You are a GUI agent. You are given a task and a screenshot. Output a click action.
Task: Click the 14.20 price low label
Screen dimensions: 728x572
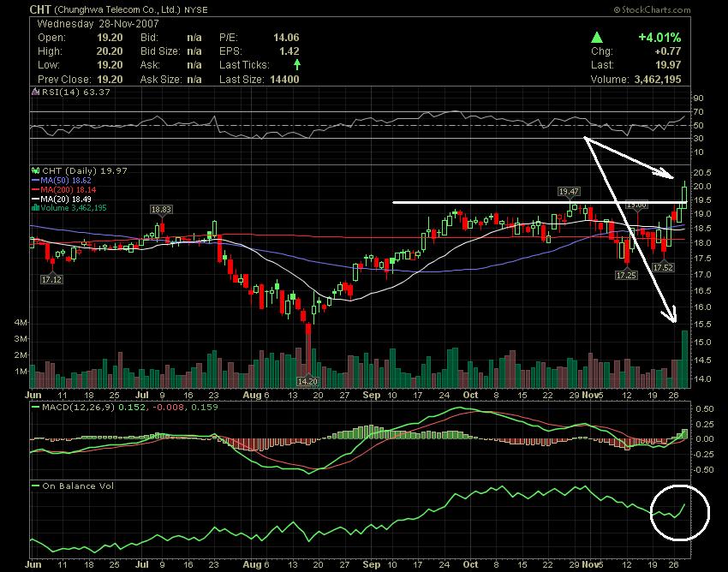(x=307, y=381)
